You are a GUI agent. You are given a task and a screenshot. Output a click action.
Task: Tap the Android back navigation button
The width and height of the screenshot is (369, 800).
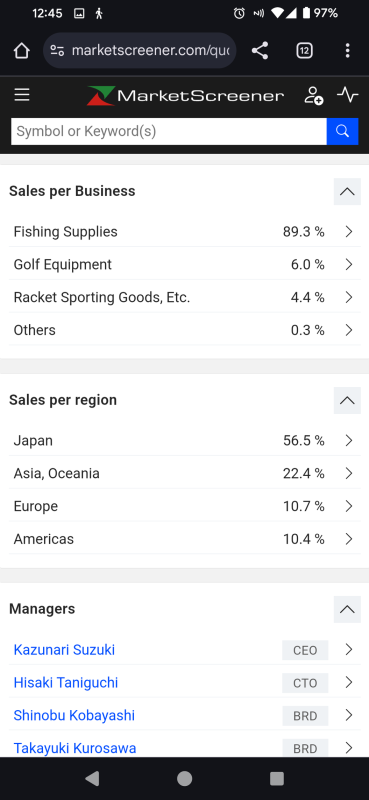point(92,778)
